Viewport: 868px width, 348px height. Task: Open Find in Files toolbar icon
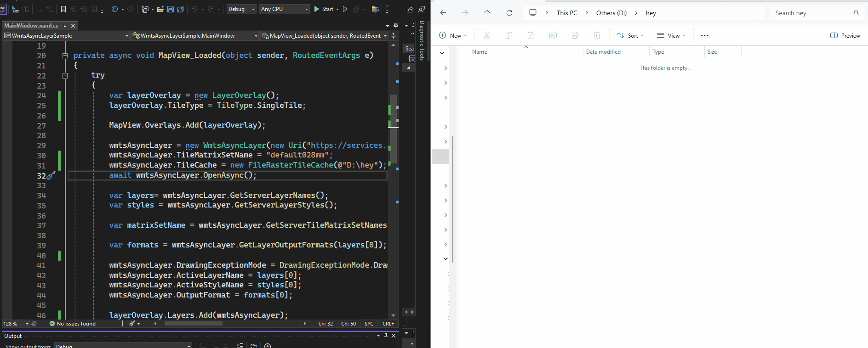pyautogui.click(x=375, y=9)
